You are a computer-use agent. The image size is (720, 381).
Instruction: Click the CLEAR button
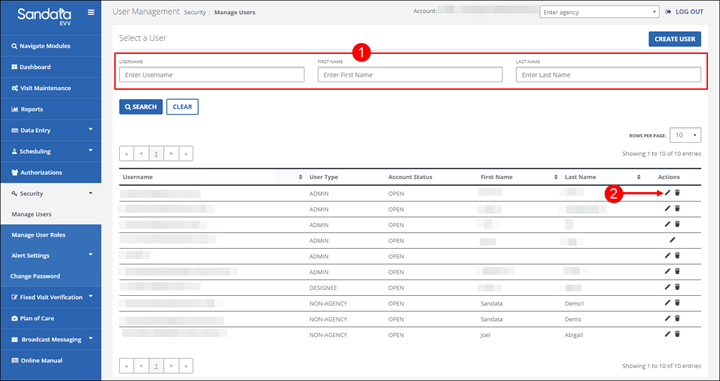click(182, 106)
